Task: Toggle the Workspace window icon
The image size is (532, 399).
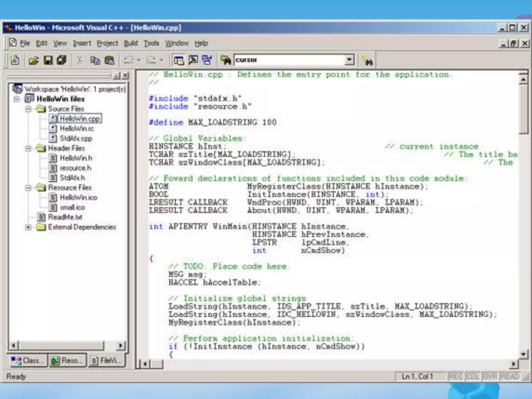Action: click(x=179, y=61)
